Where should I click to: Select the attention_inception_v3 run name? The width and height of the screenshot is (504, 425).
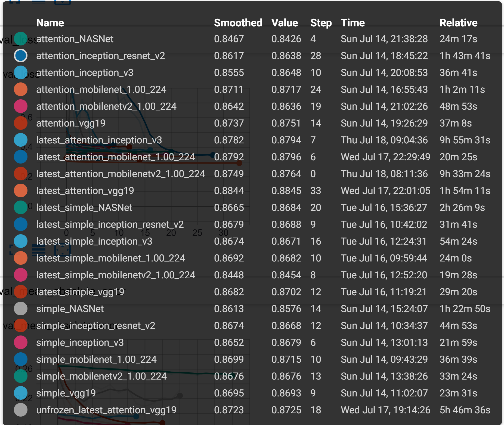click(x=85, y=73)
